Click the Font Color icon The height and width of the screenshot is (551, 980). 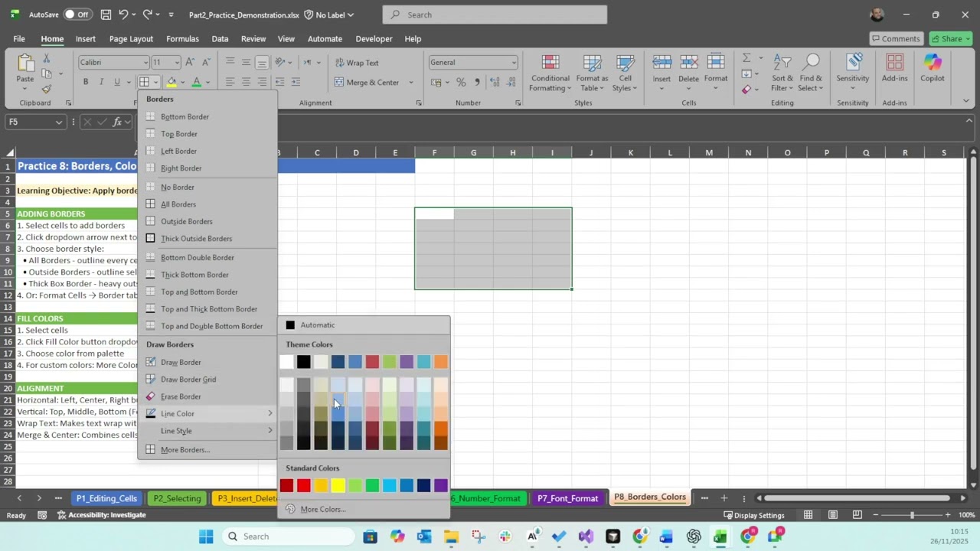coord(197,82)
